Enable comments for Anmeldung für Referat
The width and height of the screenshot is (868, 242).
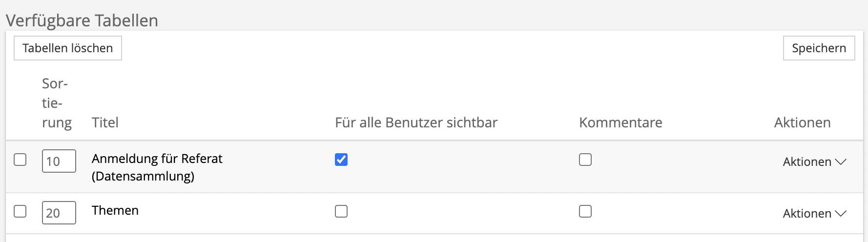(x=585, y=160)
